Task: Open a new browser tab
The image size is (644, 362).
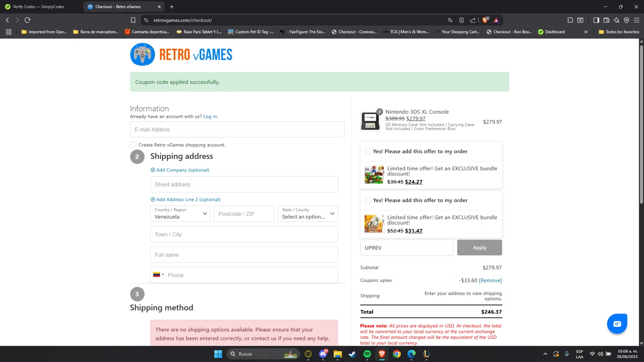Action: click(172, 7)
